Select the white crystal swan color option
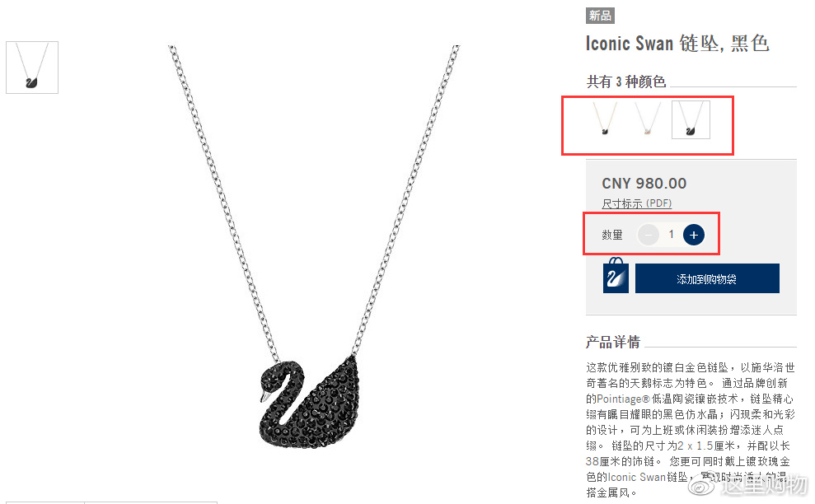Screen dimensions: 815x504 pyautogui.click(x=648, y=119)
